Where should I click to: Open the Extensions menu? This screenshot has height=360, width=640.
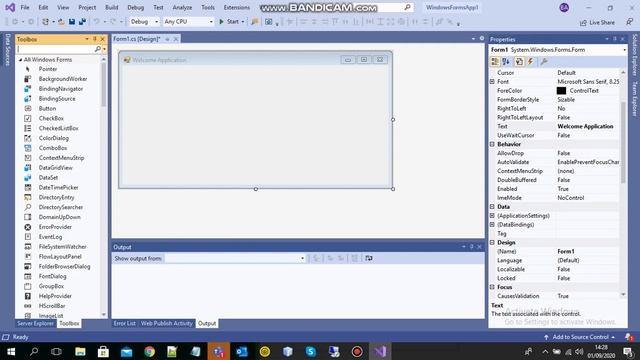point(237,7)
